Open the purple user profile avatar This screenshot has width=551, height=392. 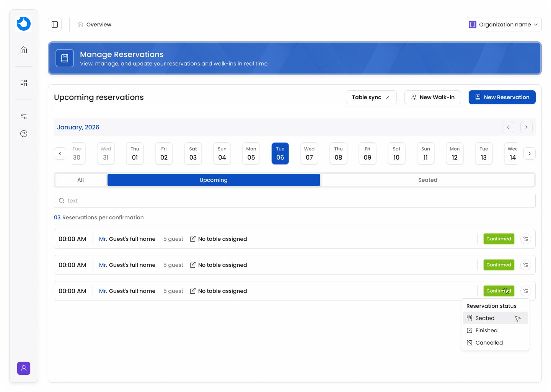[24, 368]
